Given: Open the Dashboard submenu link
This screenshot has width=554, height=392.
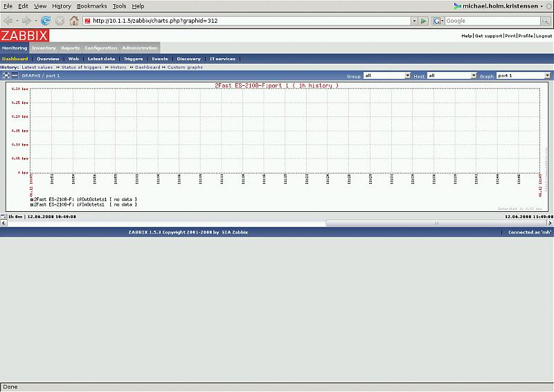Looking at the screenshot, I should click(x=15, y=59).
